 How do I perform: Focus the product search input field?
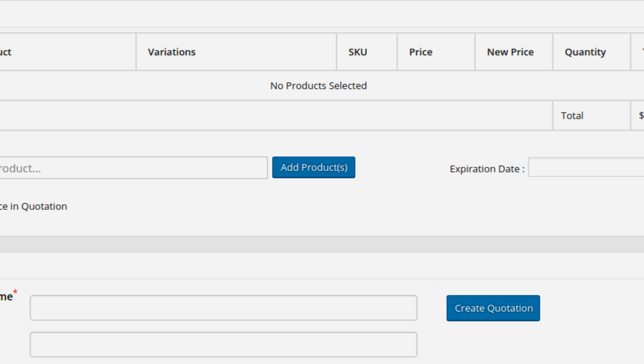tap(133, 168)
